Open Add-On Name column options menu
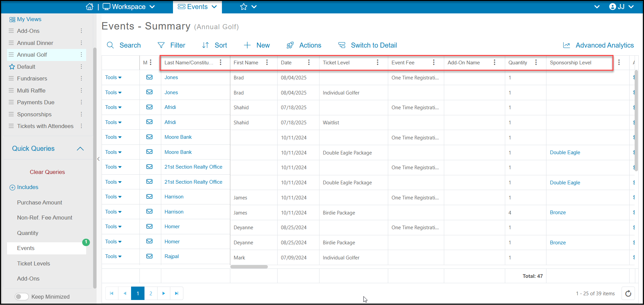The image size is (644, 305). [x=494, y=62]
